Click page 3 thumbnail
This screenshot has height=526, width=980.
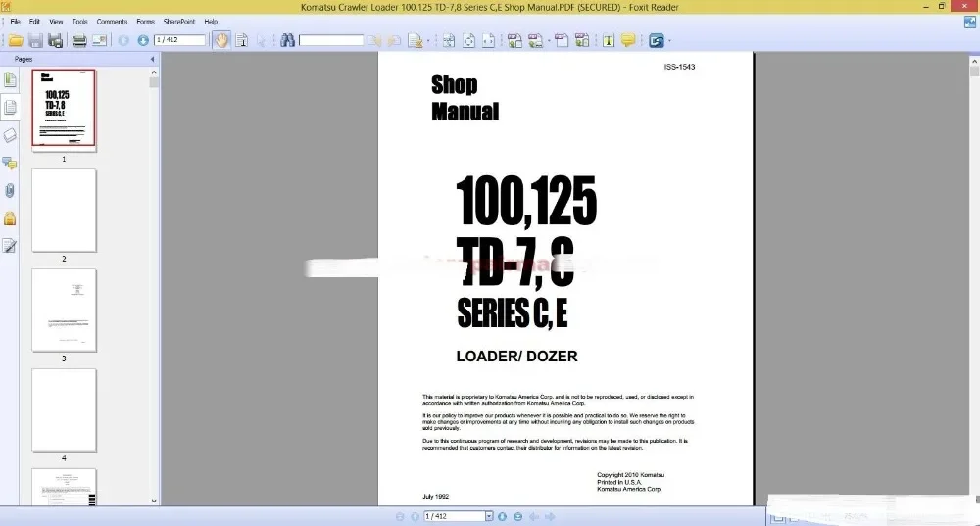pos(65,311)
